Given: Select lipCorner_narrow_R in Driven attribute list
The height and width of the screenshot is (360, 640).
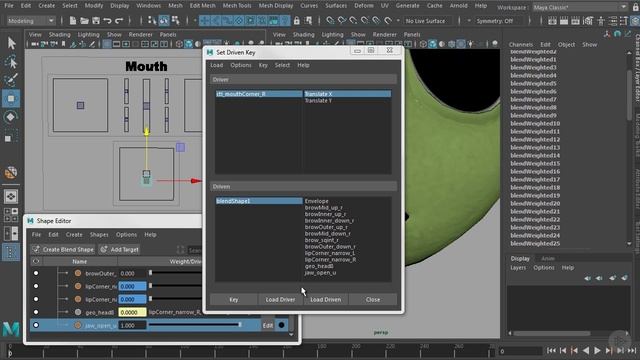Looking at the screenshot, I should click(x=330, y=260).
